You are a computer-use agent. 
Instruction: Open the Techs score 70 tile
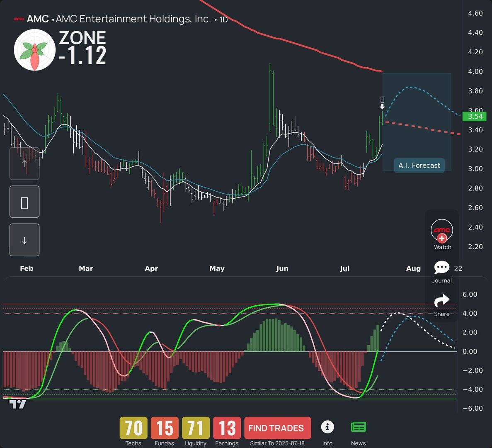[x=133, y=428]
